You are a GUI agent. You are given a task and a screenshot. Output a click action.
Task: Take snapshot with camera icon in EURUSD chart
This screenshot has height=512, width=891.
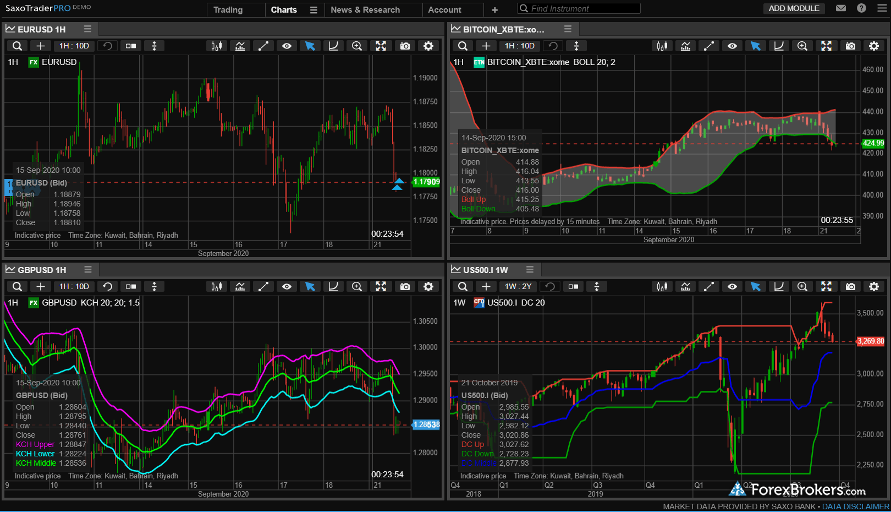405,46
